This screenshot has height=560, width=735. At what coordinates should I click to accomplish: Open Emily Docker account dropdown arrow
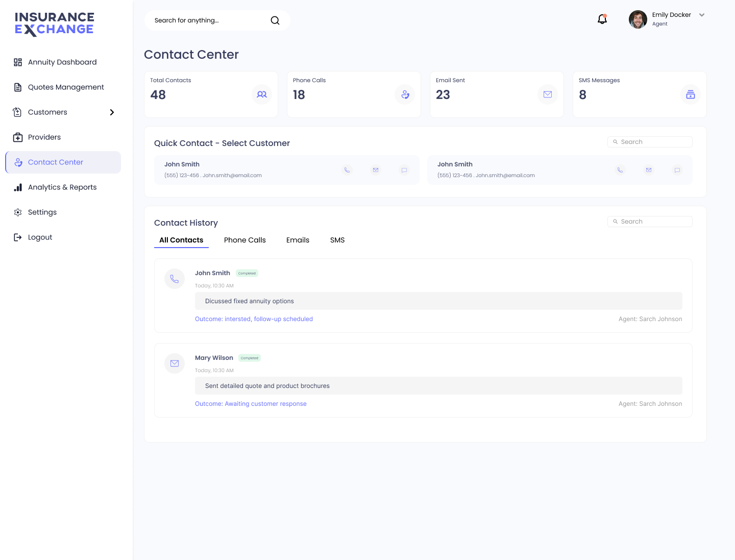[x=702, y=15]
